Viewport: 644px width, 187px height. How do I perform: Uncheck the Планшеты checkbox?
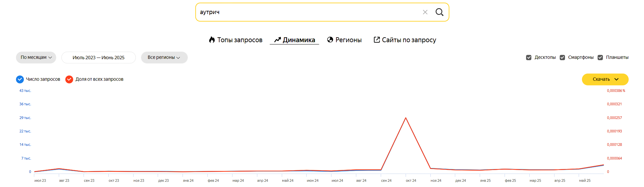coord(600,58)
